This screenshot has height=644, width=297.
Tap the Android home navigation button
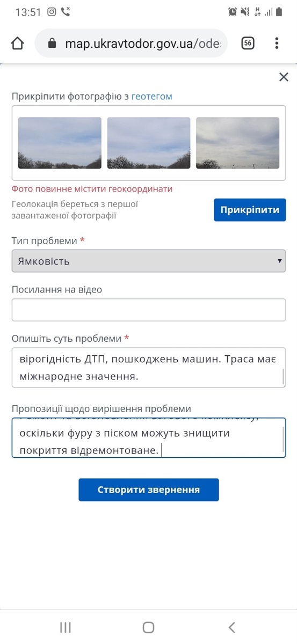[x=149, y=627]
